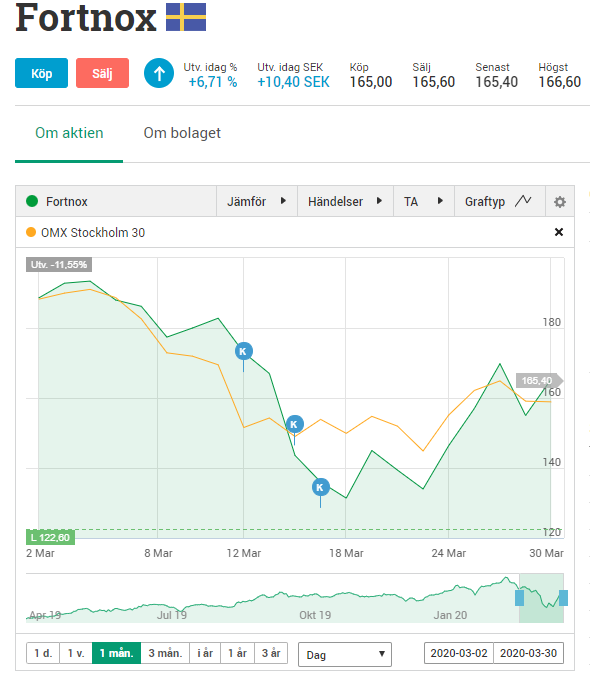Screen dimensions: 590x682
Task: Select the 1 mån. time range
Action: point(117,653)
